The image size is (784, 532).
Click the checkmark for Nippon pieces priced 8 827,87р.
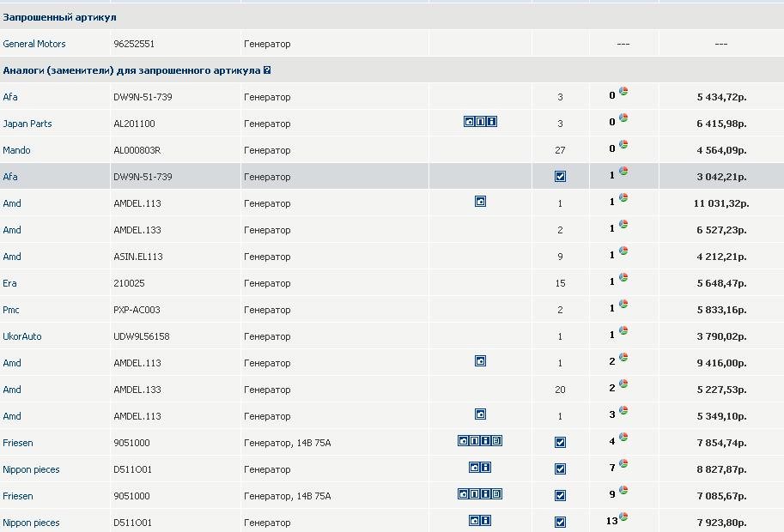[561, 469]
